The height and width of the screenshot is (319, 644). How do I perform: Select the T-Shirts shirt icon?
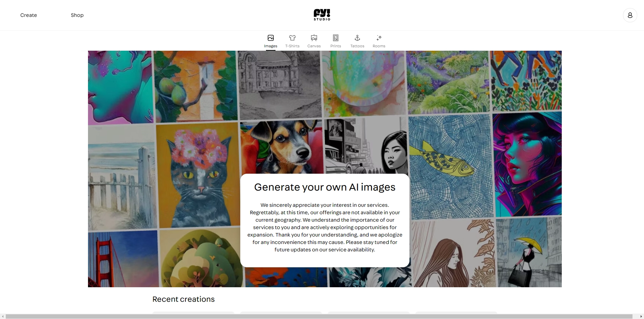point(292,38)
